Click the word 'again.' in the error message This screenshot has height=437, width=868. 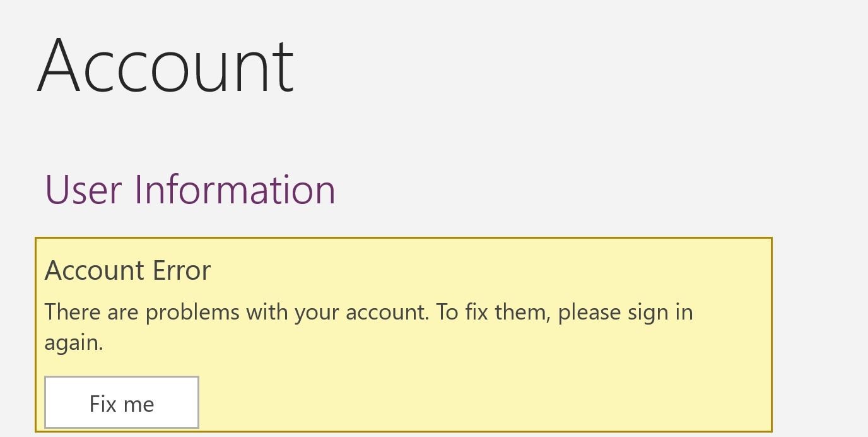(x=74, y=344)
